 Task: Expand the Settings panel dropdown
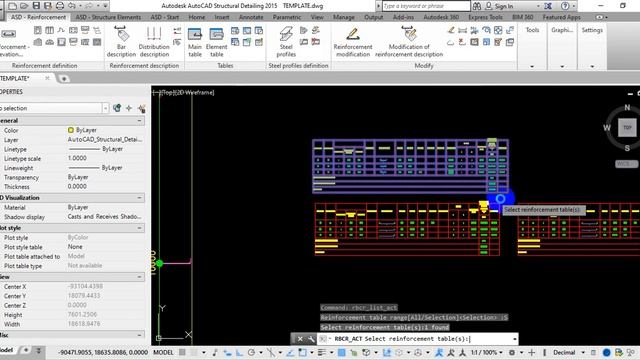pos(592,66)
